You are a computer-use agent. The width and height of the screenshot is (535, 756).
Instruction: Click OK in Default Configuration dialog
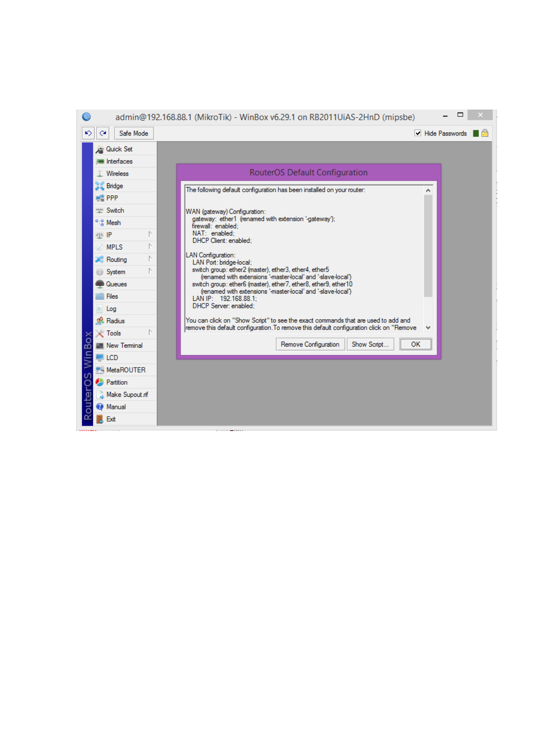416,344
